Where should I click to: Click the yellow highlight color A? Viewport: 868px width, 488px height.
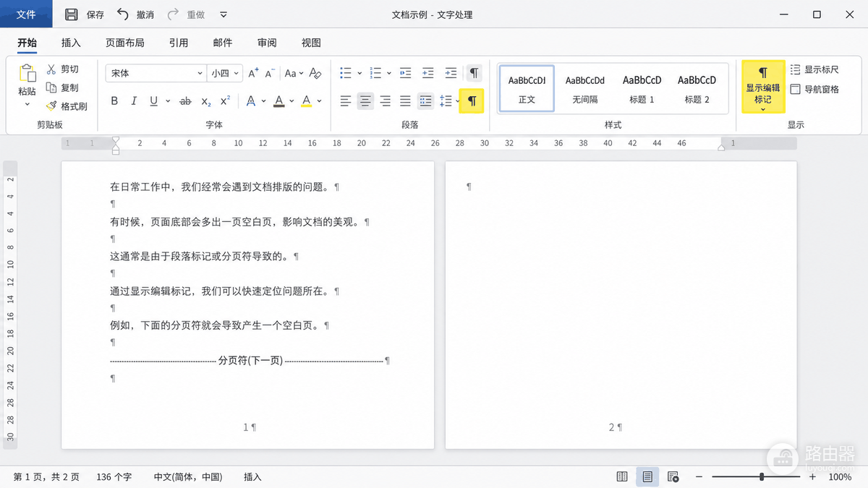[x=307, y=100]
